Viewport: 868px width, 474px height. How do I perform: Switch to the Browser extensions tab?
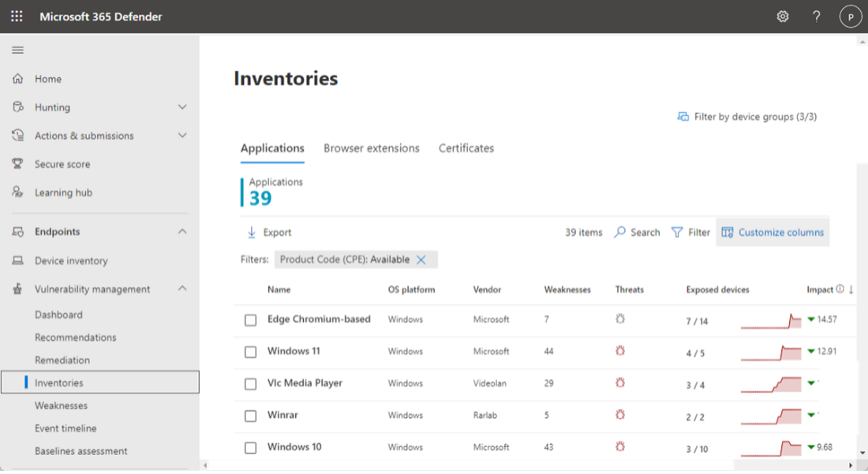click(x=371, y=148)
